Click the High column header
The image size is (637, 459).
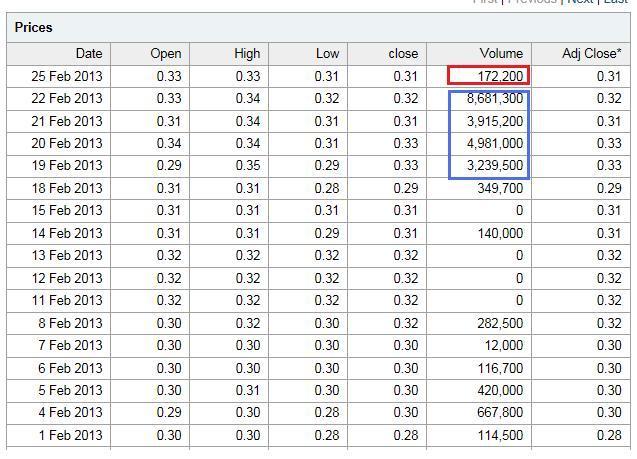coord(229,54)
